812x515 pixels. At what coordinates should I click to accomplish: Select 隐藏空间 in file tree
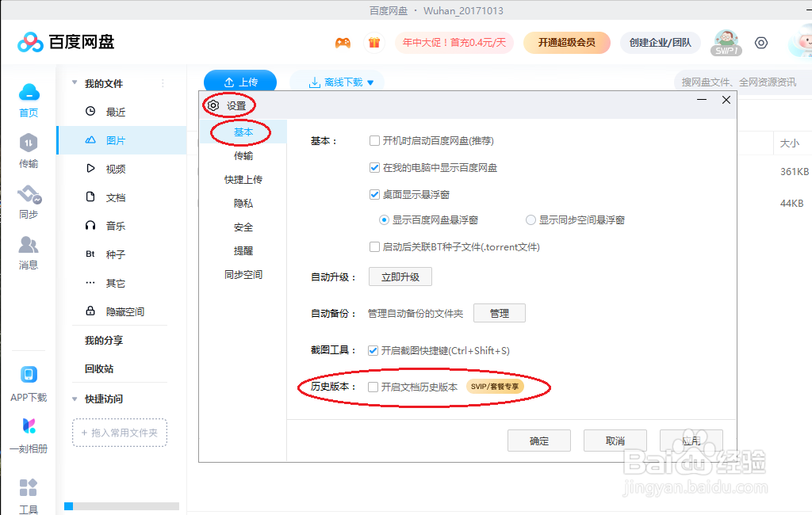pos(121,311)
